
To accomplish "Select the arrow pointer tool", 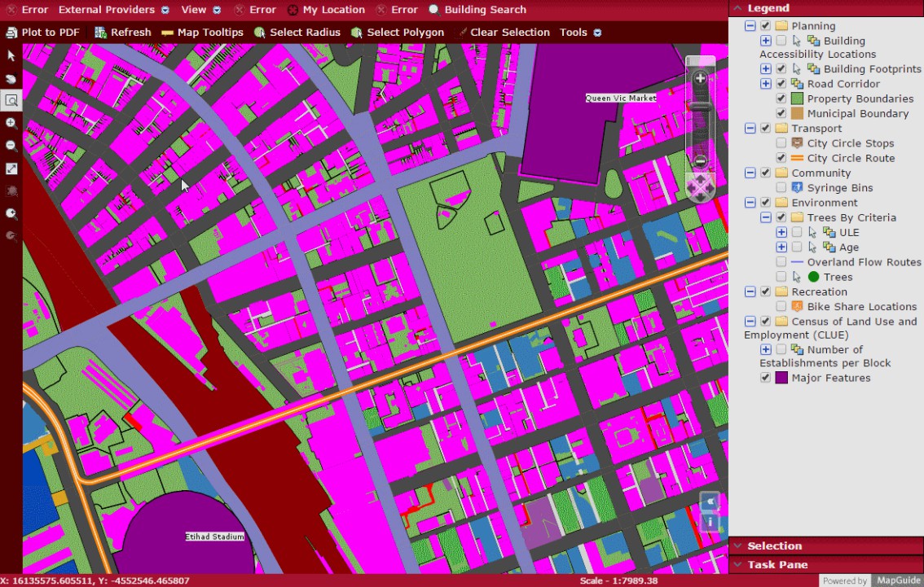I will coord(11,55).
